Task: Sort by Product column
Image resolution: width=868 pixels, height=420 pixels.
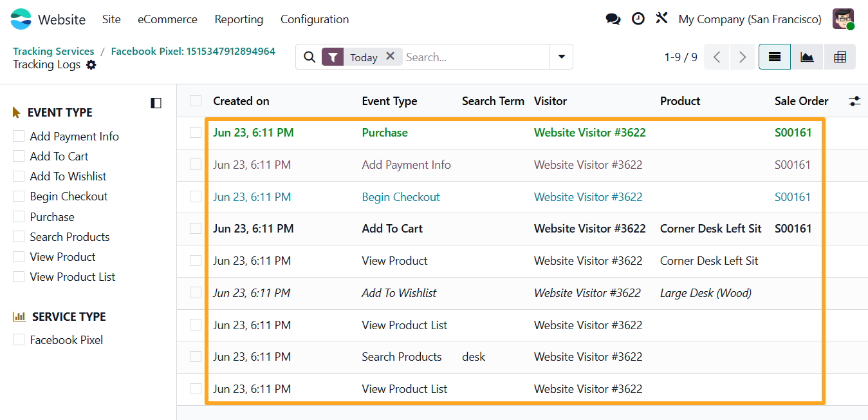Action: click(x=680, y=101)
